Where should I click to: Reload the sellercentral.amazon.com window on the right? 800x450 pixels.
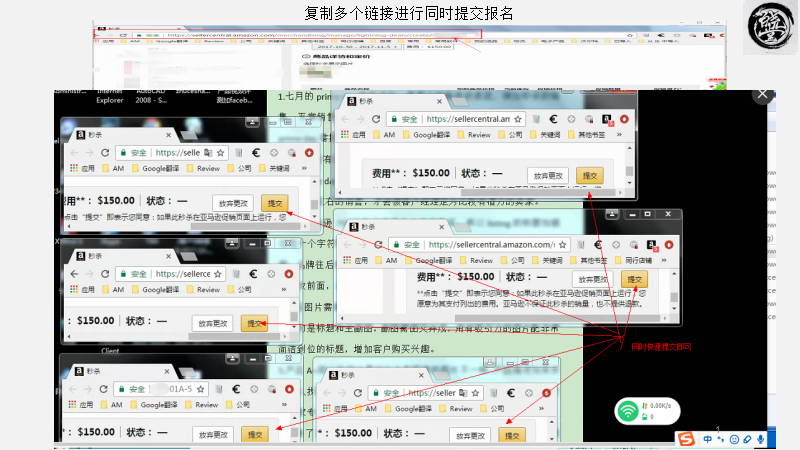[x=378, y=244]
